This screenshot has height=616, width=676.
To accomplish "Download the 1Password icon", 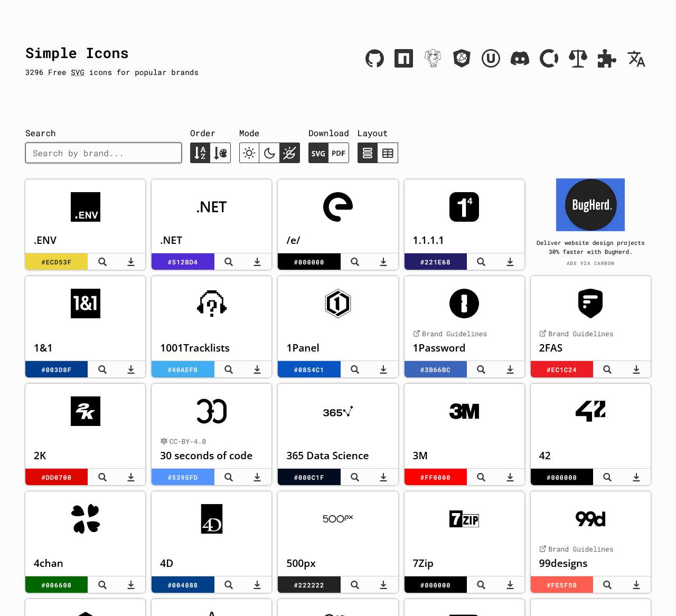I will pos(510,369).
